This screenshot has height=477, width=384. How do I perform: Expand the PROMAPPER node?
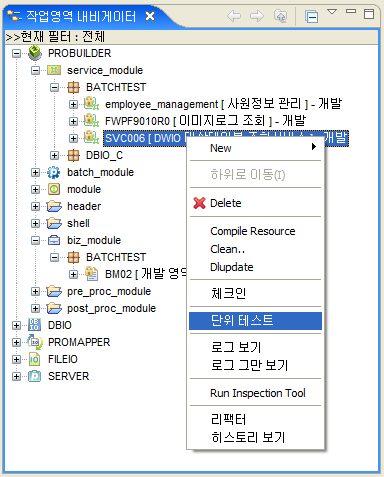pos(16,342)
